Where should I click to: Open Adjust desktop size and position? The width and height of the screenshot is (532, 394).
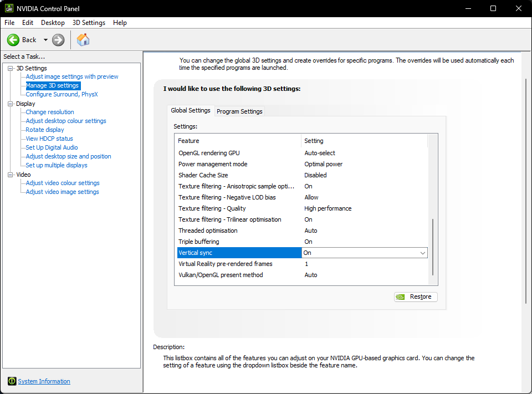click(x=68, y=156)
